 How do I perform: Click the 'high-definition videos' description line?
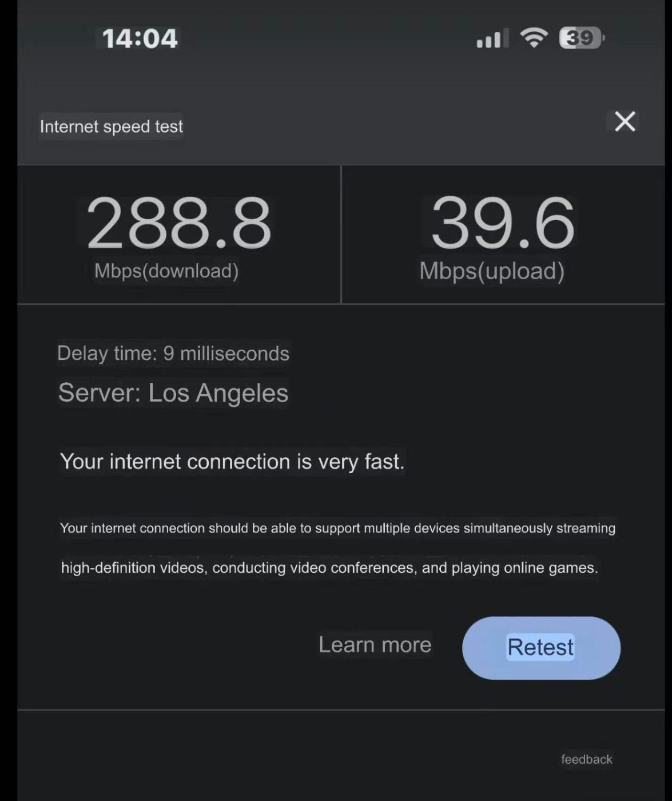tap(329, 568)
